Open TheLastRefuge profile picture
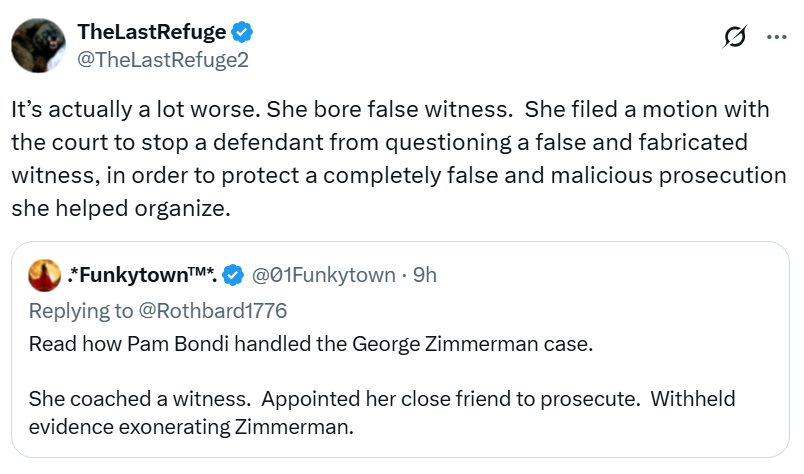Image resolution: width=804 pixels, height=474 pixels. [39, 45]
